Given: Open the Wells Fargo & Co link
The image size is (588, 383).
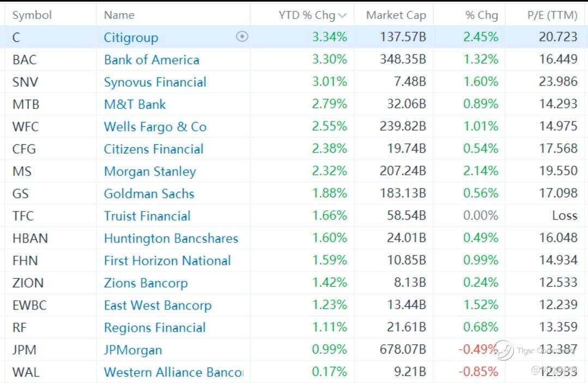Looking at the screenshot, I should point(155,126).
